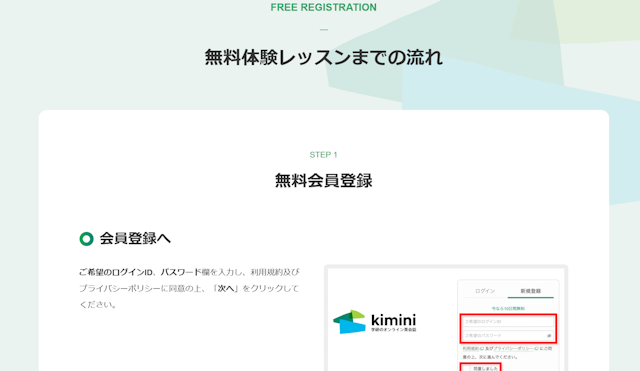Image resolution: width=640 pixels, height=371 pixels.
Task: Click the heading 無料体験レッスンまでの流れ
Action: (x=324, y=57)
